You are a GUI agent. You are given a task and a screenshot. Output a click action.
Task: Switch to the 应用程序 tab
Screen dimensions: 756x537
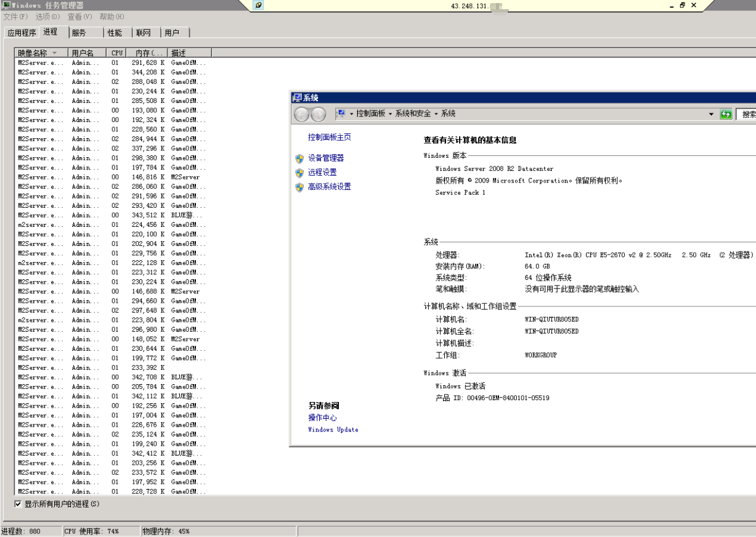[x=22, y=33]
